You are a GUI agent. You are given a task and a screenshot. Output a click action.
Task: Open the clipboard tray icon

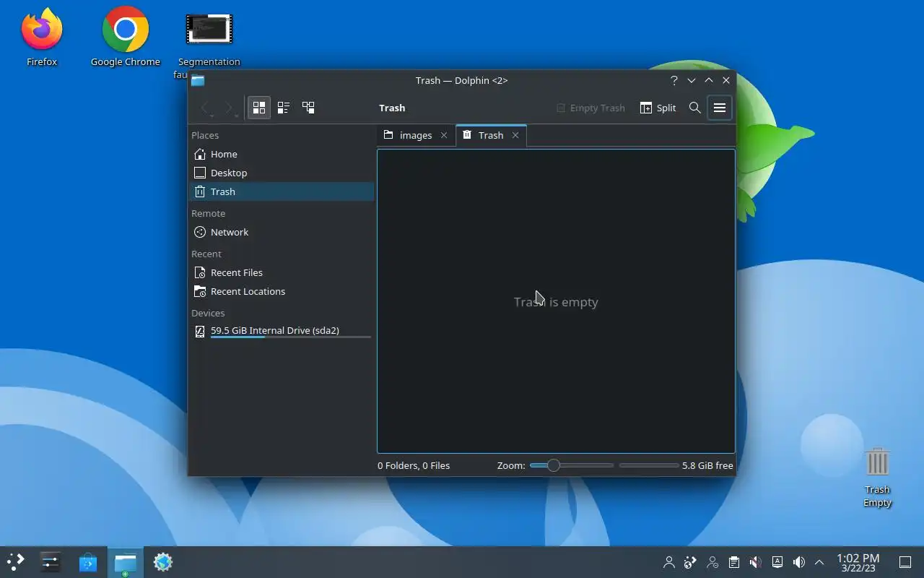(734, 561)
